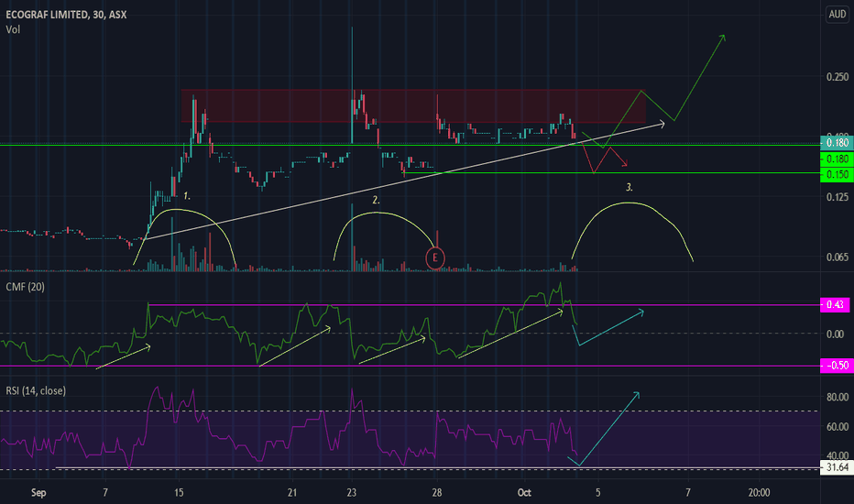Click the ECOGRAF LIMITED, 30, ASX chart title
This screenshot has height=504, width=854.
coord(66,15)
